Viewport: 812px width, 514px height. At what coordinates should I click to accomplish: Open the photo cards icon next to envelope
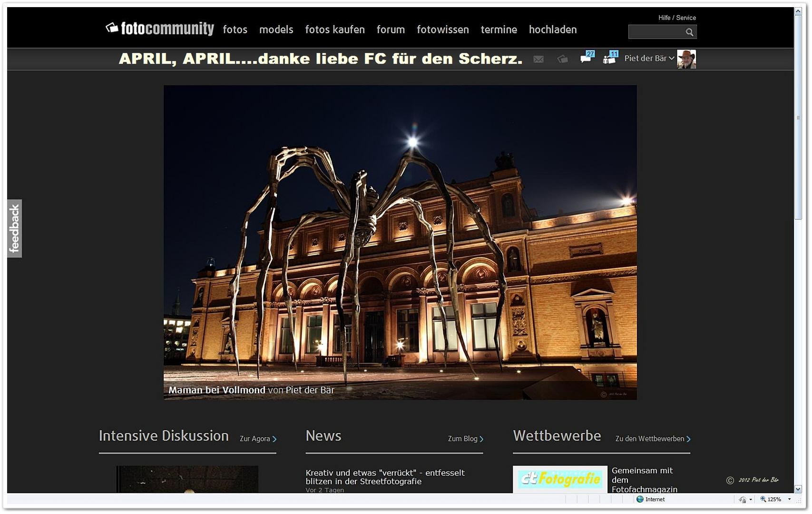pyautogui.click(x=563, y=59)
